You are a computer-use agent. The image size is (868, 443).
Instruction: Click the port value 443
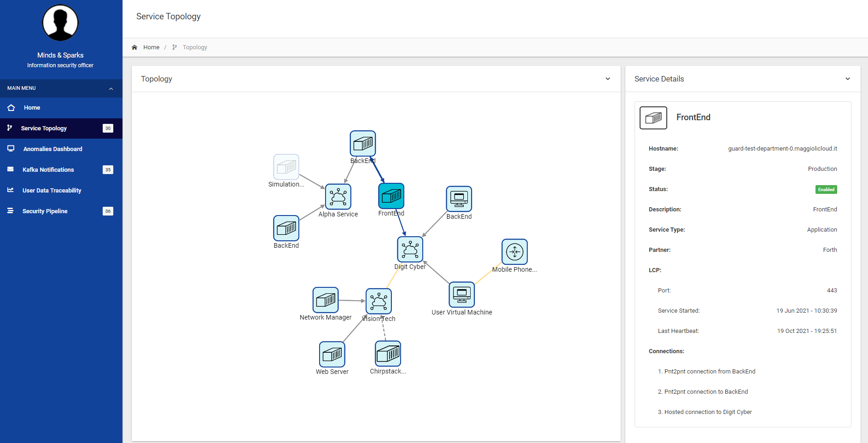(x=832, y=291)
